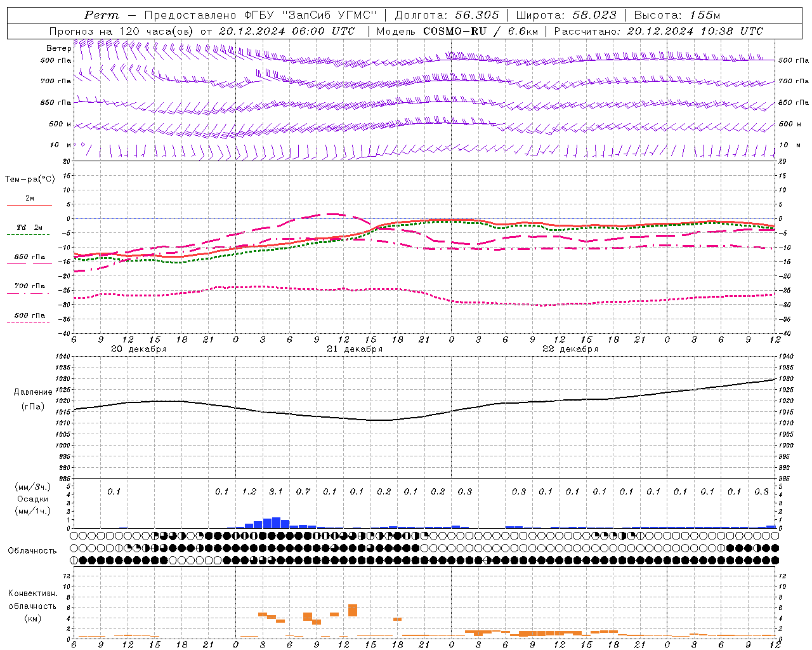Click the "Perm" location title

[101, 15]
